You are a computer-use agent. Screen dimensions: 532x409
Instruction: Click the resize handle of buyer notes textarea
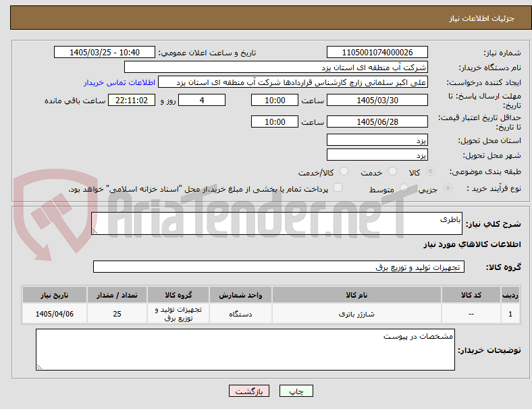pos(39,367)
